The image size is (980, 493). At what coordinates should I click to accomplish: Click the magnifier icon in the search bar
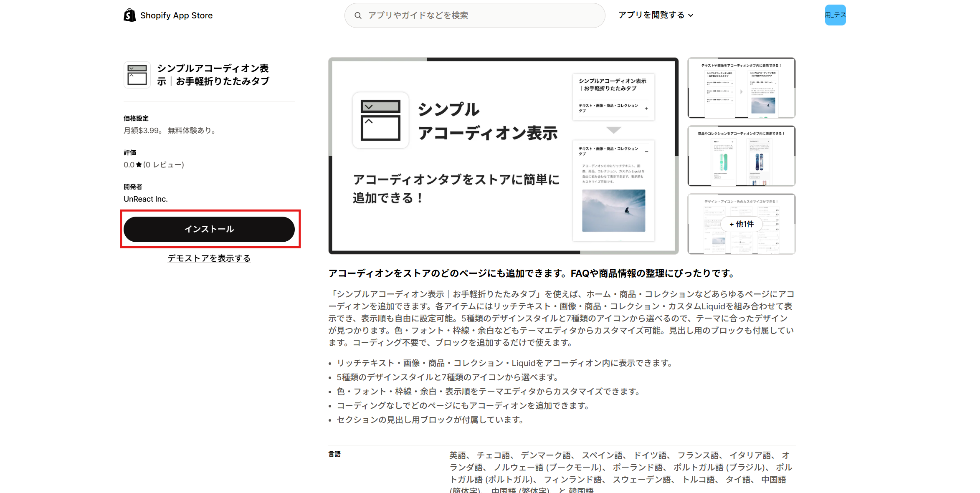point(358,15)
